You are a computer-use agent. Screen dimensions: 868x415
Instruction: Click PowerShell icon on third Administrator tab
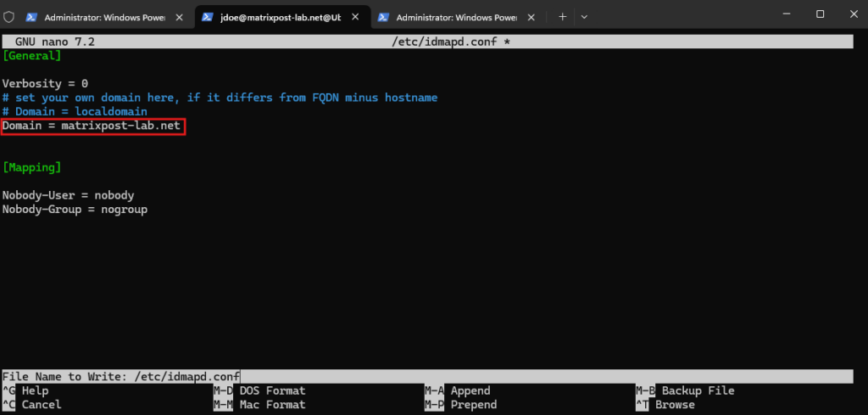tap(382, 17)
